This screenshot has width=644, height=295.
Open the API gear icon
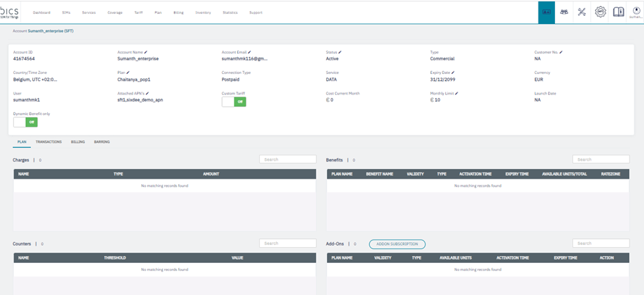coord(600,12)
